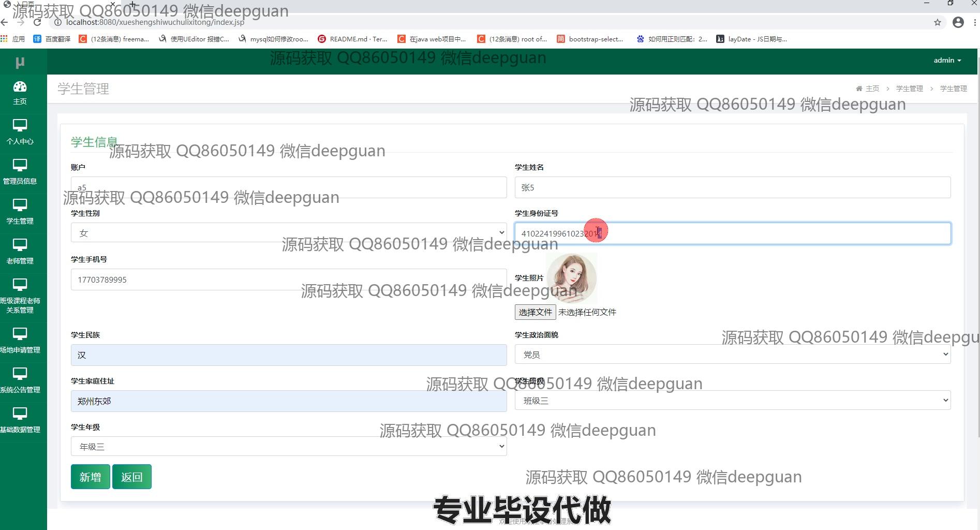The width and height of the screenshot is (980, 530).
Task: Click 班级课程老师关系管理 sidebar icon
Action: coord(20,285)
